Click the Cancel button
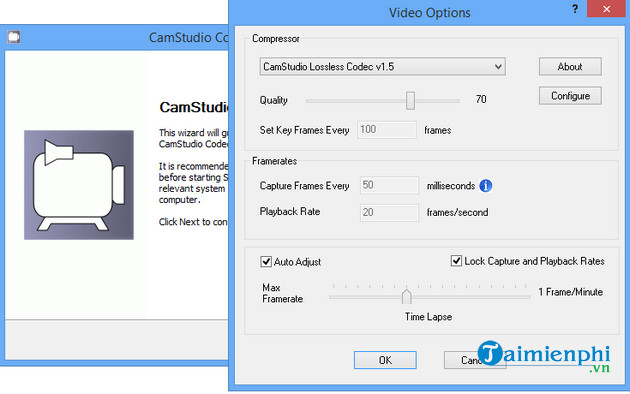The image size is (630, 394). (x=475, y=360)
